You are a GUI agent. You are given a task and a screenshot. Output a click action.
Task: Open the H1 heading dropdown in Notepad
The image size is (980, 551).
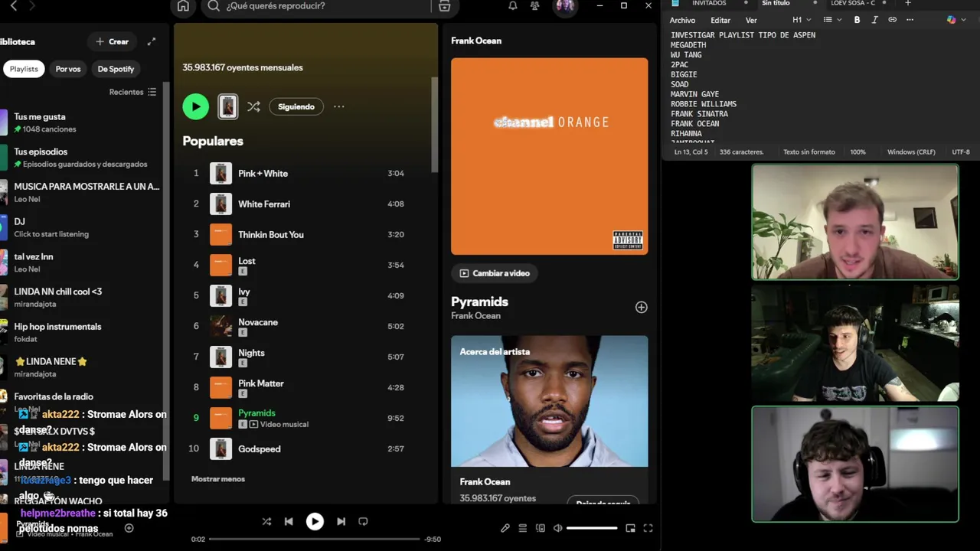tap(802, 20)
